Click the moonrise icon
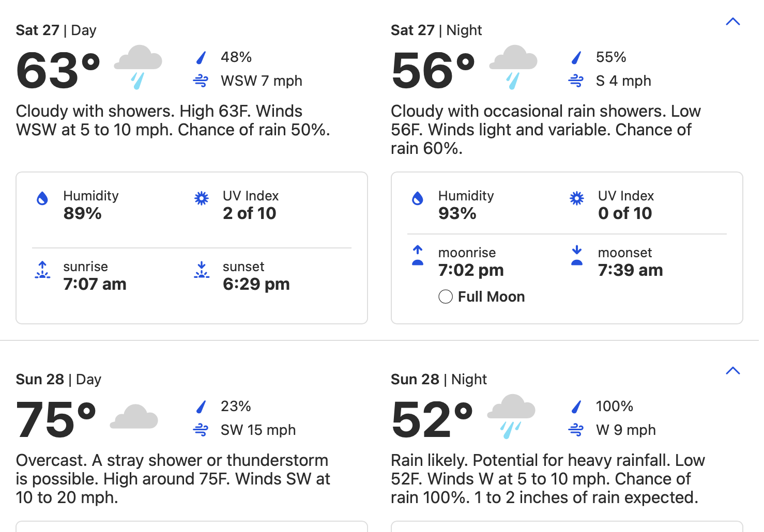764x532 pixels. point(418,255)
